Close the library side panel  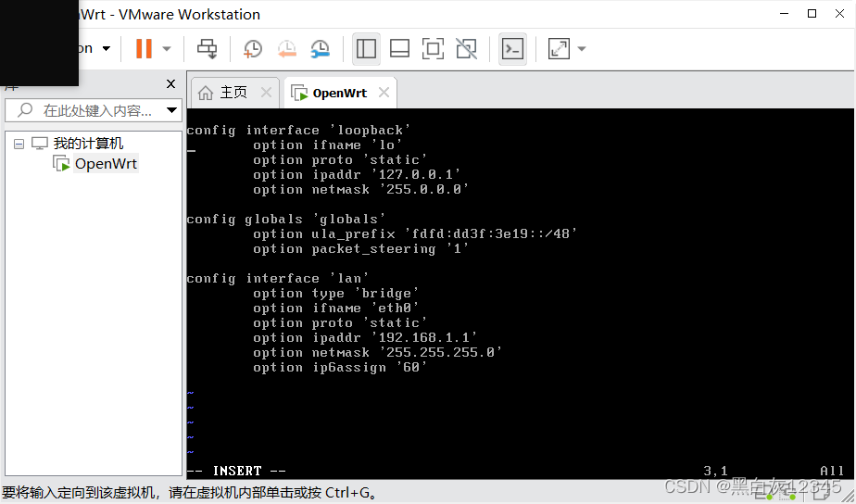170,83
